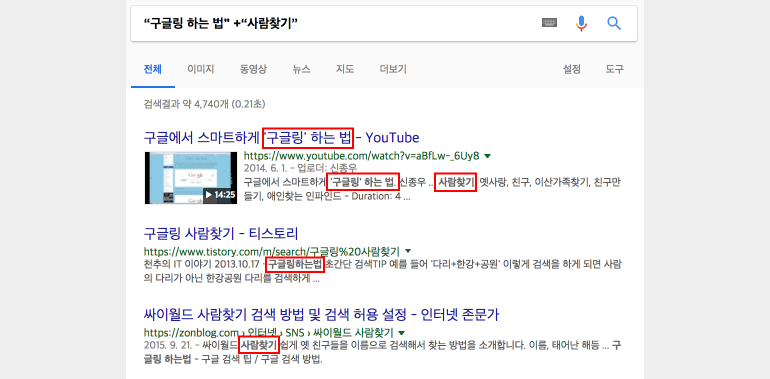770x379 pixels.
Task: Expand the 더보기 menu
Action: (393, 69)
